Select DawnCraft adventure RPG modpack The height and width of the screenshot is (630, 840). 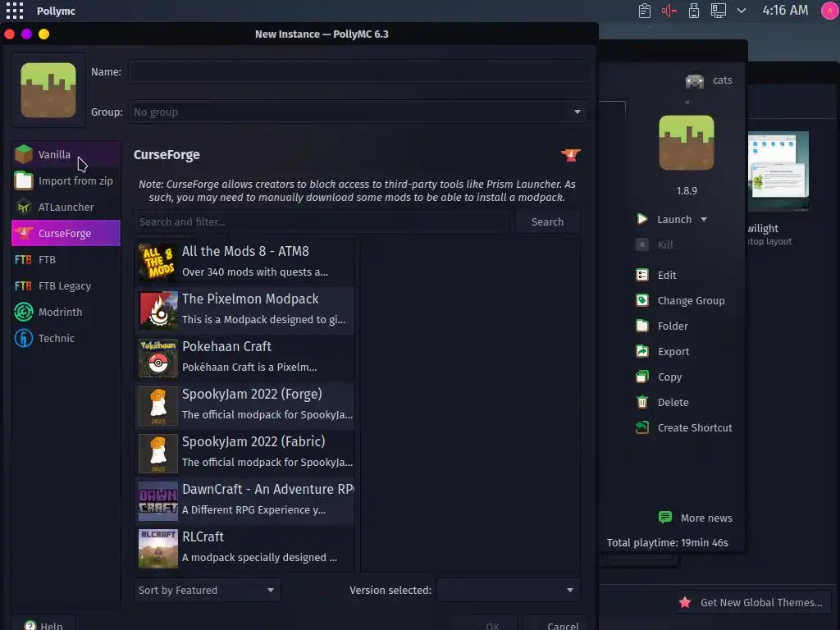click(246, 500)
